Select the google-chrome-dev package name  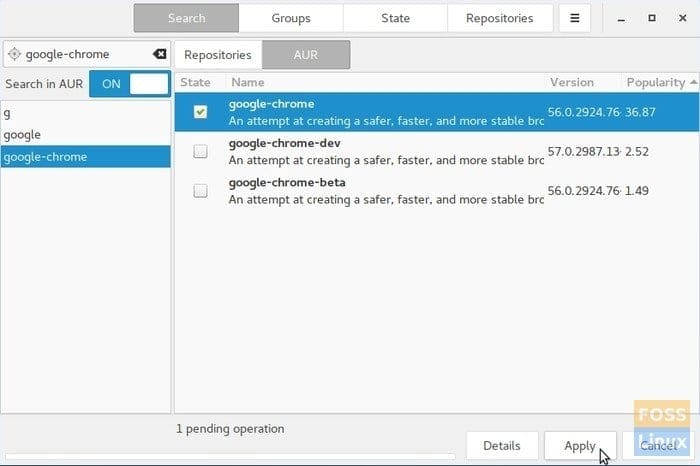(284, 143)
